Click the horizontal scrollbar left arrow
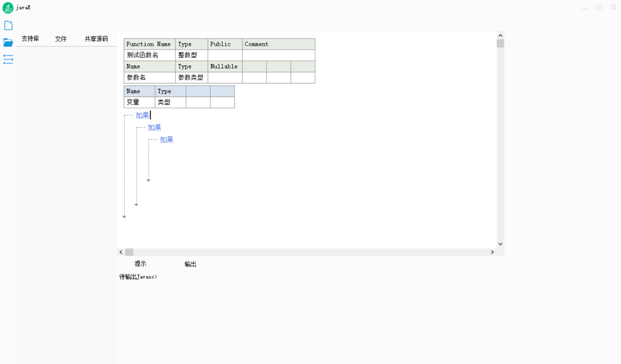Image resolution: width=621 pixels, height=364 pixels. [121, 252]
